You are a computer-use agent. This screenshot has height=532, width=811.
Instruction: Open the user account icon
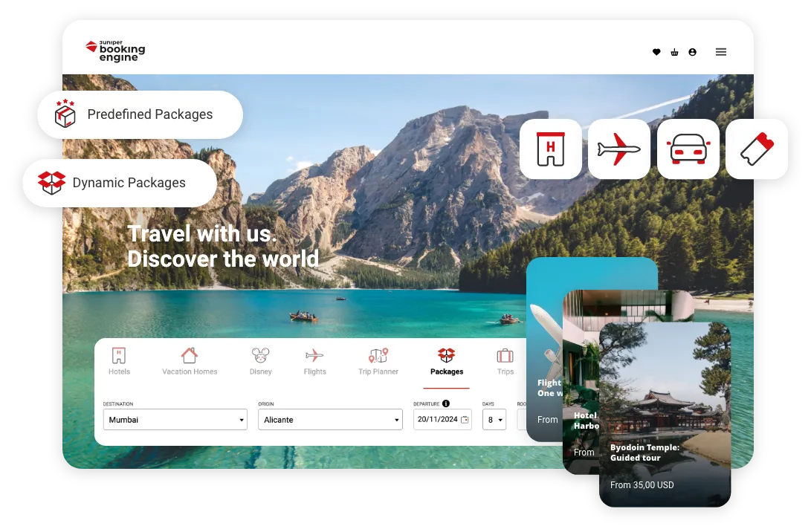pyautogui.click(x=693, y=52)
